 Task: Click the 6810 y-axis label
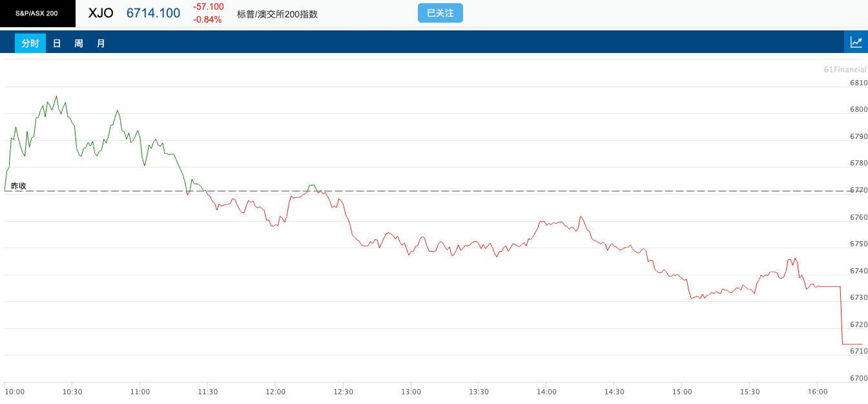click(x=858, y=83)
